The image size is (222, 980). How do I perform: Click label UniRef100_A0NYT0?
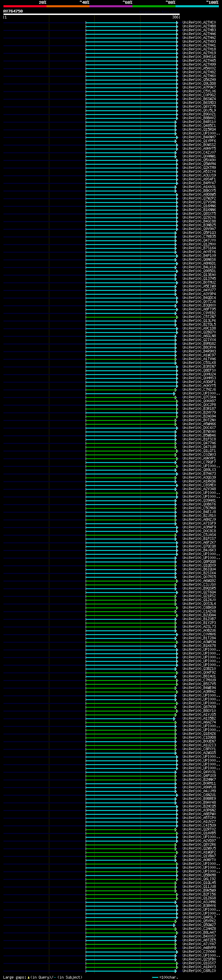[x=199, y=860]
